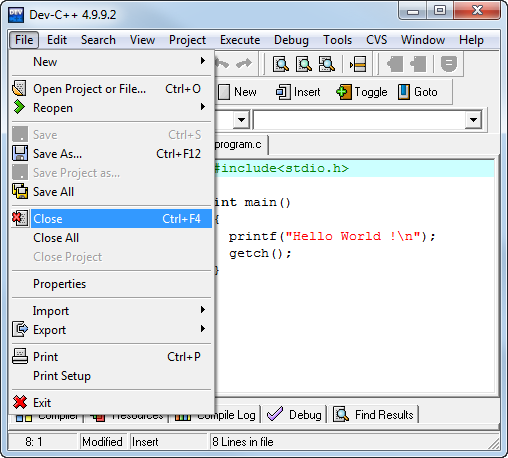Open the CVS menu
The height and width of the screenshot is (458, 508).
[x=376, y=40]
